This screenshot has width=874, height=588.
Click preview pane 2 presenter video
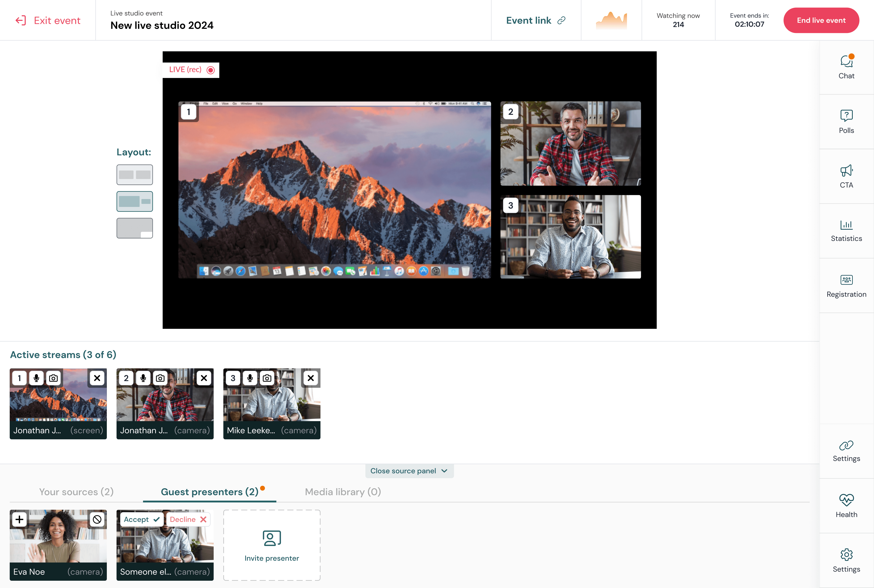[x=571, y=143]
